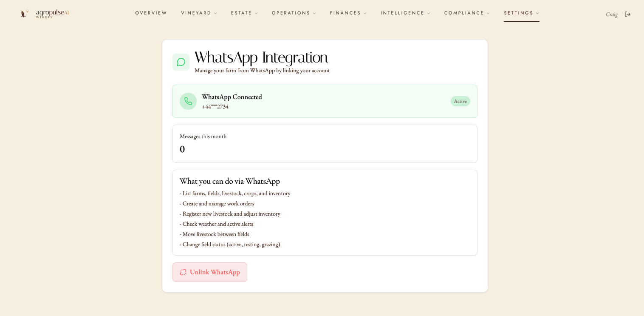Click the WhatsApp Integration heading

(x=261, y=57)
